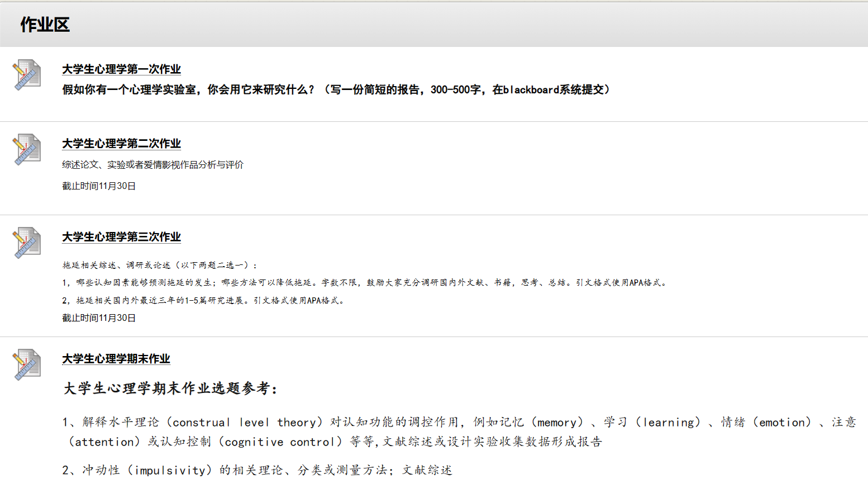Click the third assignment's 截止时间11月30日 deadline text
The height and width of the screenshot is (488, 868).
coord(99,318)
